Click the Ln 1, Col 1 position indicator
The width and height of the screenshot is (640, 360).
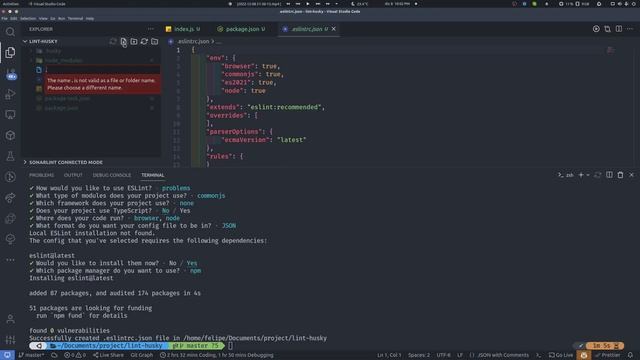(389, 355)
